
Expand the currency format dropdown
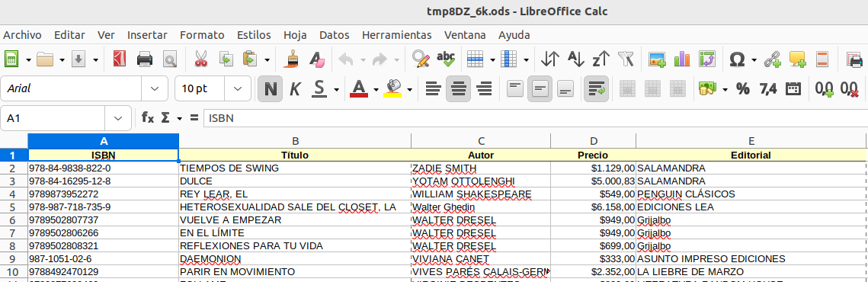[725, 89]
